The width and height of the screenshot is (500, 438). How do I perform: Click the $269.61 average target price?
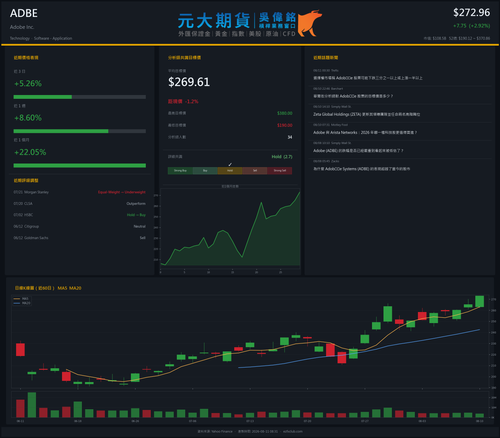(x=189, y=82)
